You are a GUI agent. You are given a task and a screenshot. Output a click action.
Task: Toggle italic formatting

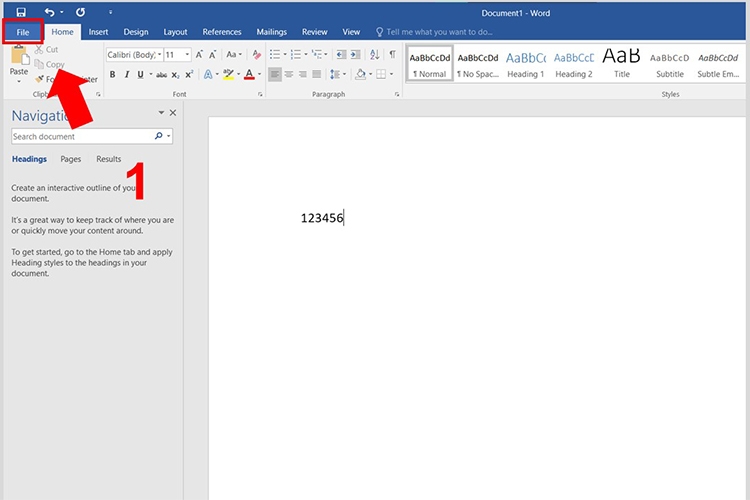127,75
